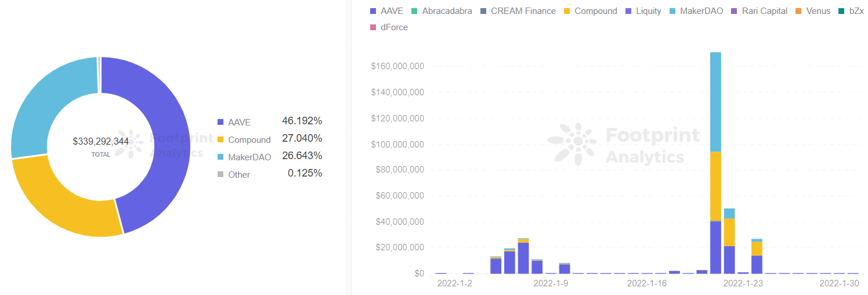Click the Compound yellow legend swatch above chart
Image resolution: width=868 pixels, height=295 pixels.
tap(566, 11)
